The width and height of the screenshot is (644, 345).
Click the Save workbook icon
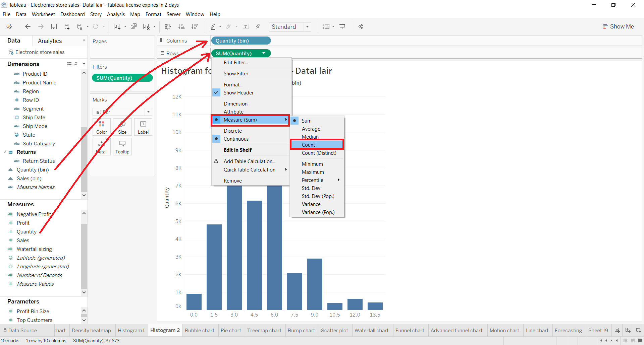coord(54,27)
